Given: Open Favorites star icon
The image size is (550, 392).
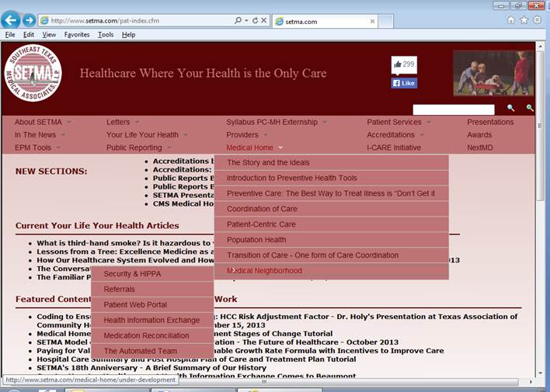Looking at the screenshot, I should pyautogui.click(x=524, y=20).
